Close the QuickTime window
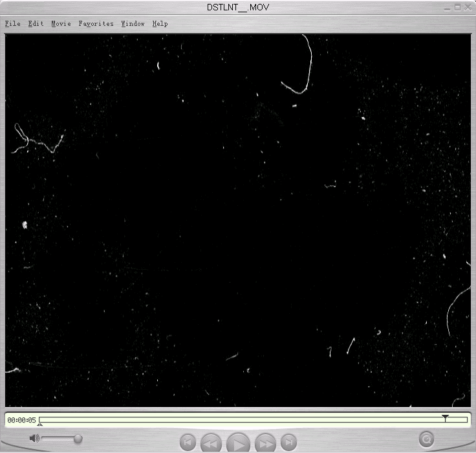 (468, 8)
